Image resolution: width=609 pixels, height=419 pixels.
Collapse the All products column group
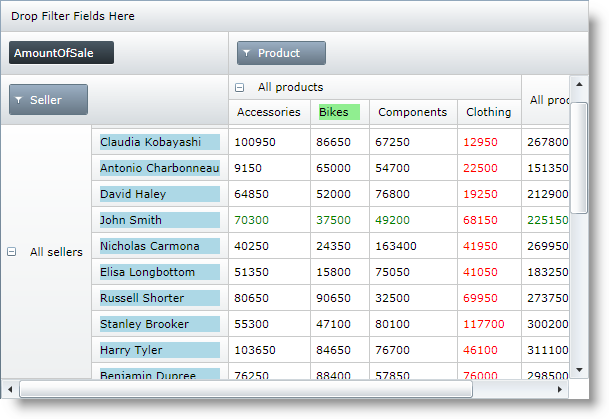pyautogui.click(x=239, y=88)
